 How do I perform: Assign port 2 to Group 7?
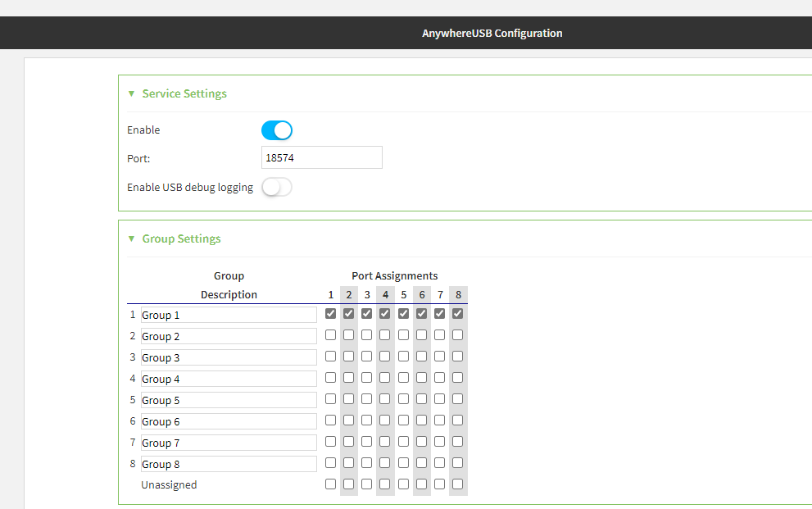pyautogui.click(x=348, y=441)
